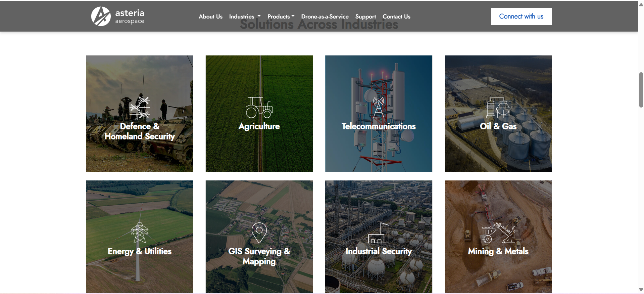Select the aerial farmland card image
This screenshot has height=294, width=644.
(259, 237)
